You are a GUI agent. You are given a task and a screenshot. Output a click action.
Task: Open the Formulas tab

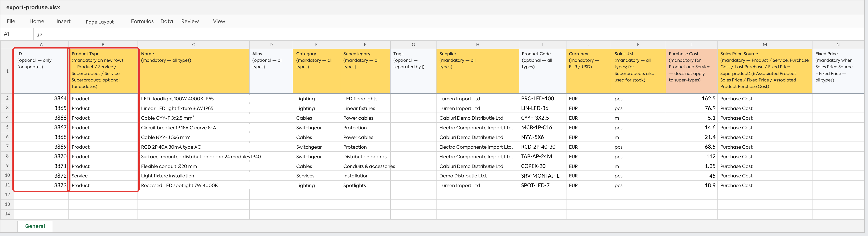(x=142, y=21)
